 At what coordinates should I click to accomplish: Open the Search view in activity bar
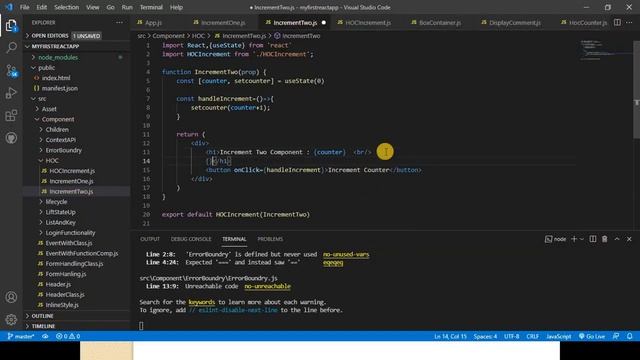tap(11, 47)
